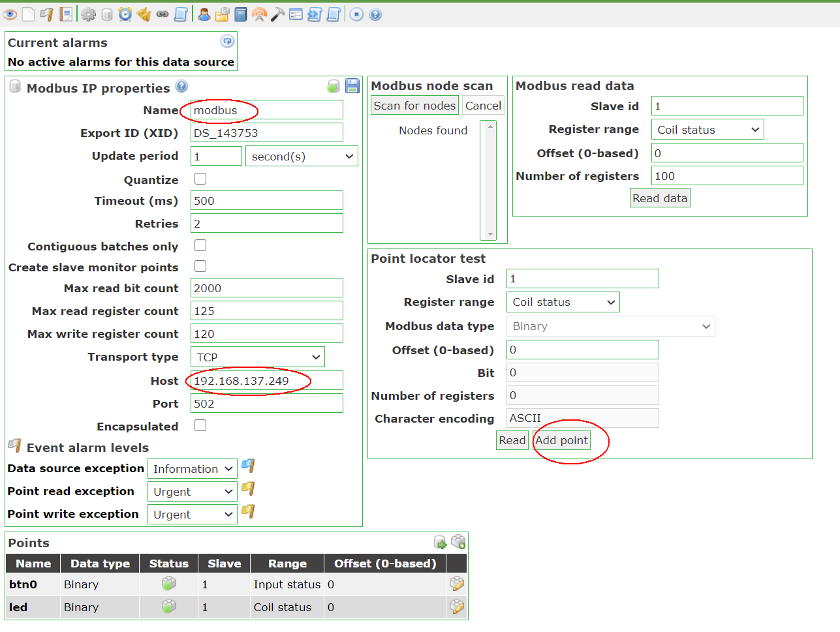Viewport: 840px width, 632px height.
Task: Open system settings form icon
Action: coord(296,14)
